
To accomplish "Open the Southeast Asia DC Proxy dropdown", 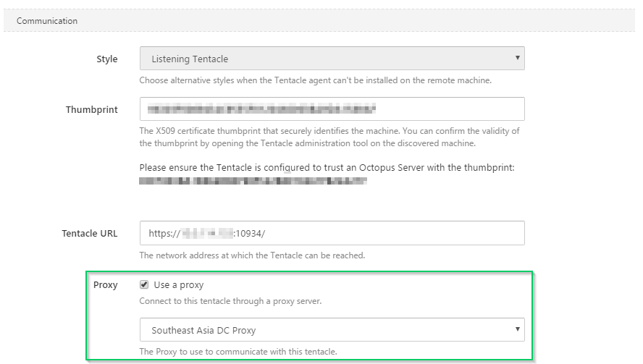I will point(332,330).
